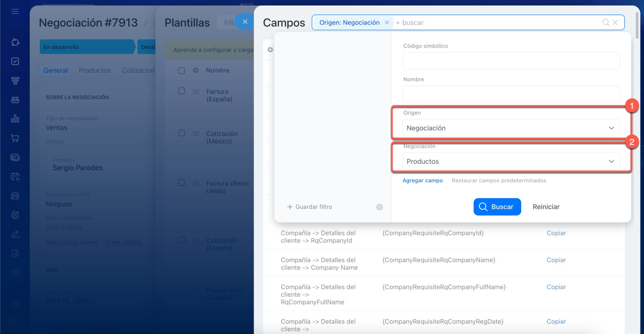The image size is (644, 334).
Task: Click the tasks checkmark icon in the sidebar
Action: click(x=15, y=61)
